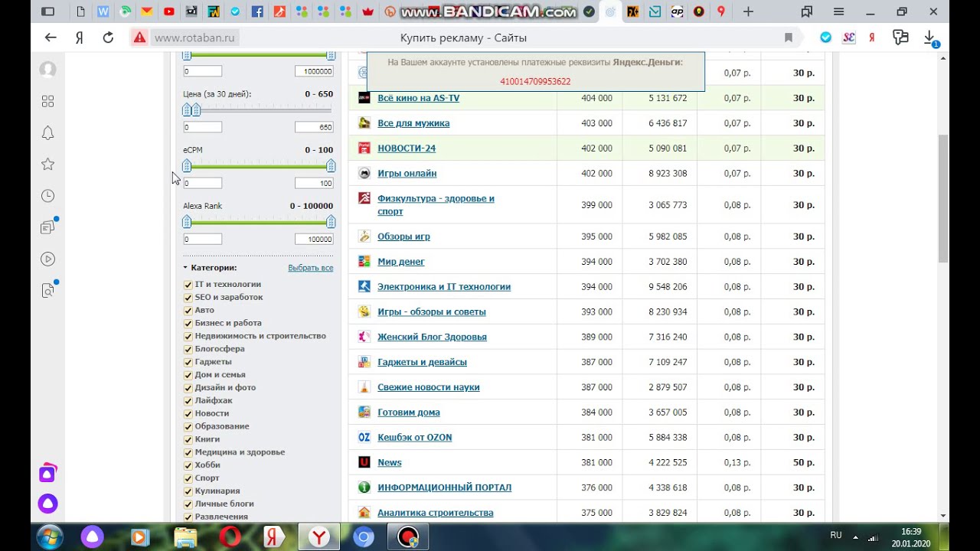This screenshot has width=980, height=551.
Task: Go back with the browser back arrow
Action: click(51, 37)
